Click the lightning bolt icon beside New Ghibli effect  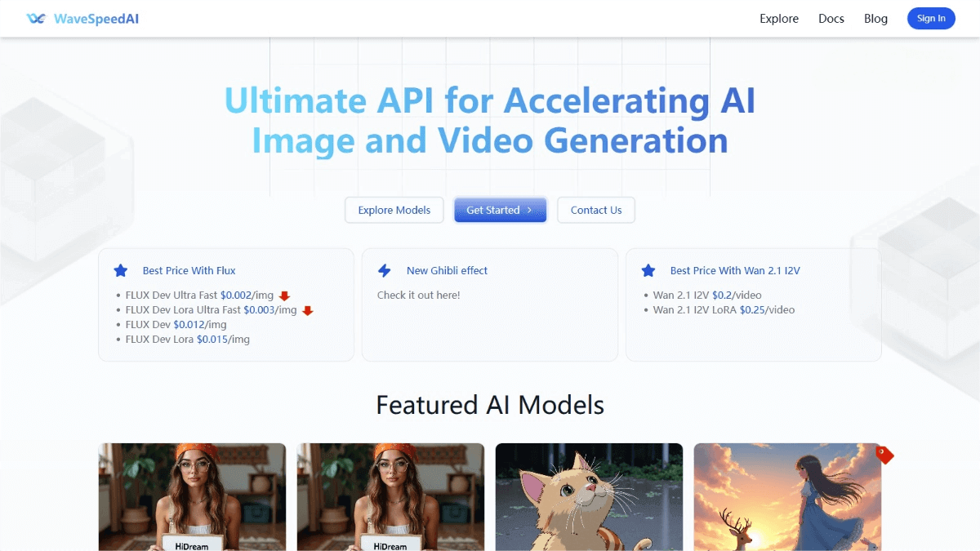(x=385, y=270)
